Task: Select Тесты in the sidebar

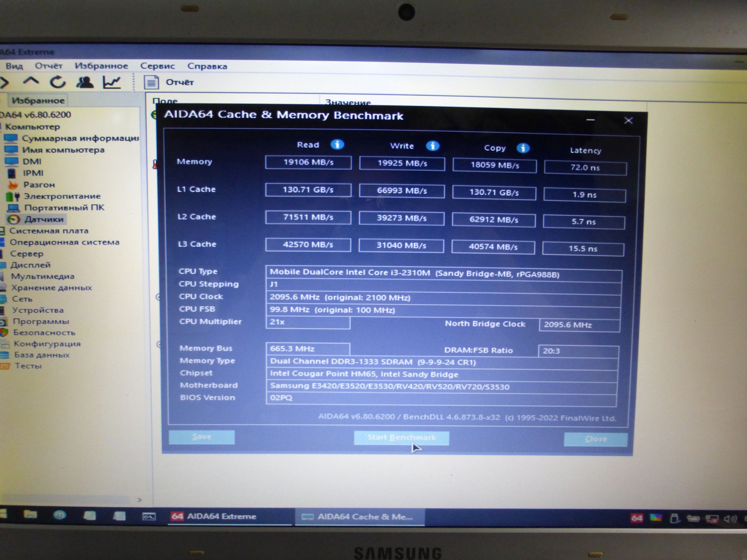Action: point(28,366)
